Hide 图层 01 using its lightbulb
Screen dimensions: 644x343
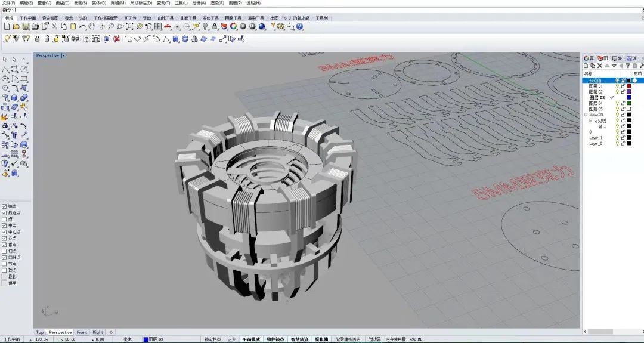click(617, 86)
